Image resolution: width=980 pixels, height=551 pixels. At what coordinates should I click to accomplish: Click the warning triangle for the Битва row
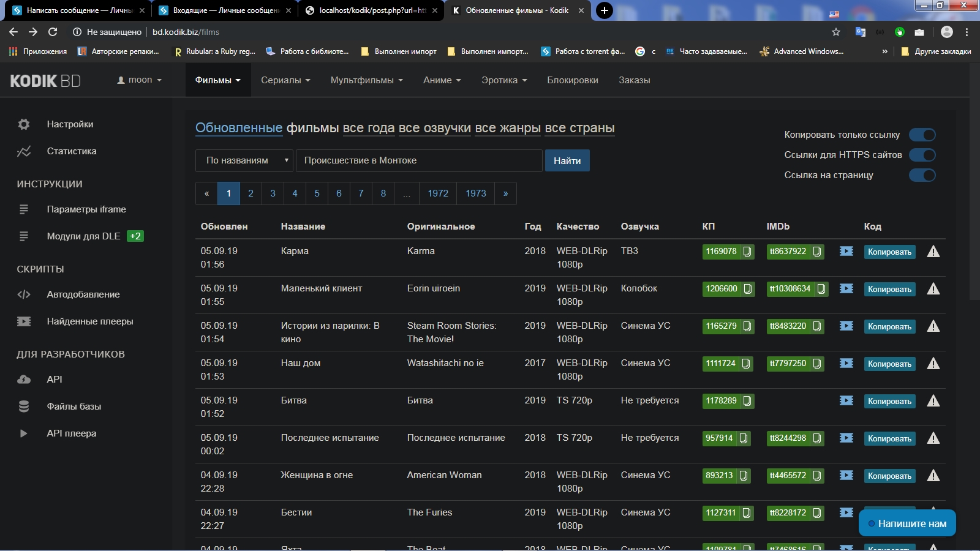pos(933,401)
